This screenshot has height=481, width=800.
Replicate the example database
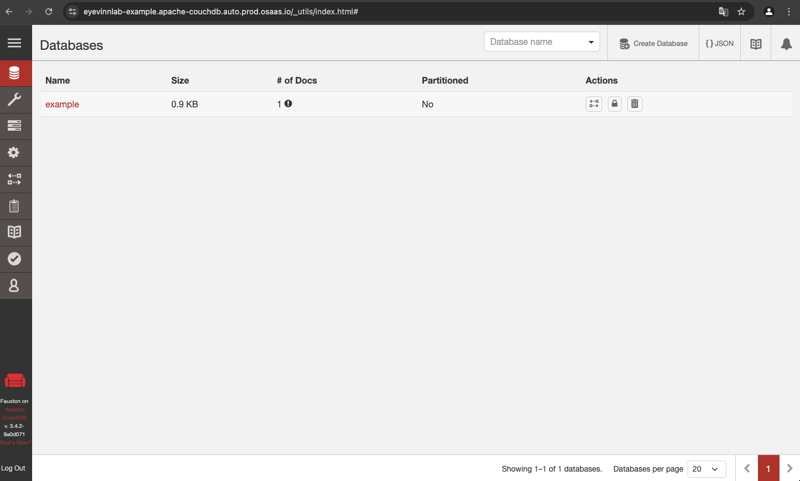594,104
